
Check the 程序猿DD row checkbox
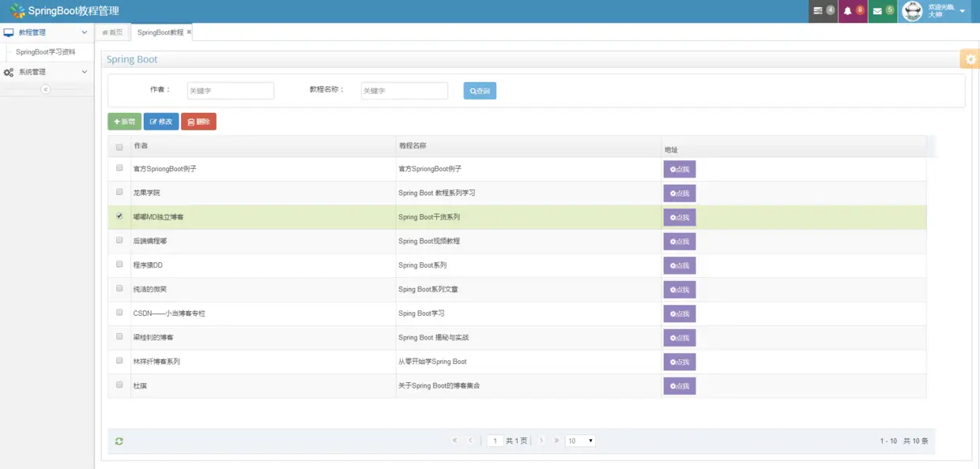click(119, 264)
